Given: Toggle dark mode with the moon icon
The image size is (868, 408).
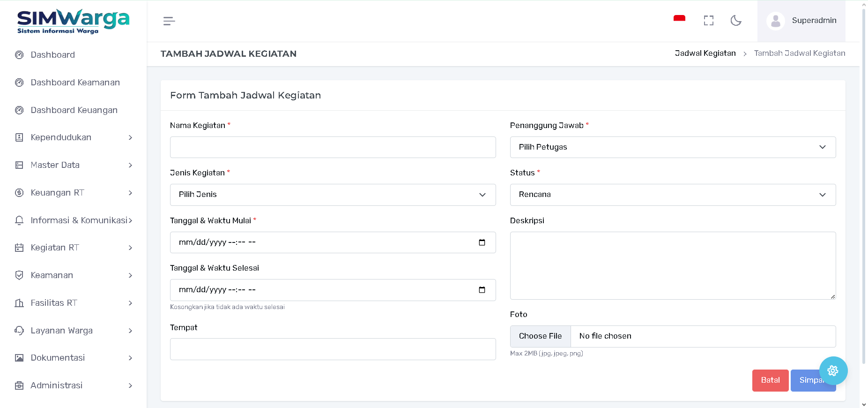Looking at the screenshot, I should tap(736, 21).
